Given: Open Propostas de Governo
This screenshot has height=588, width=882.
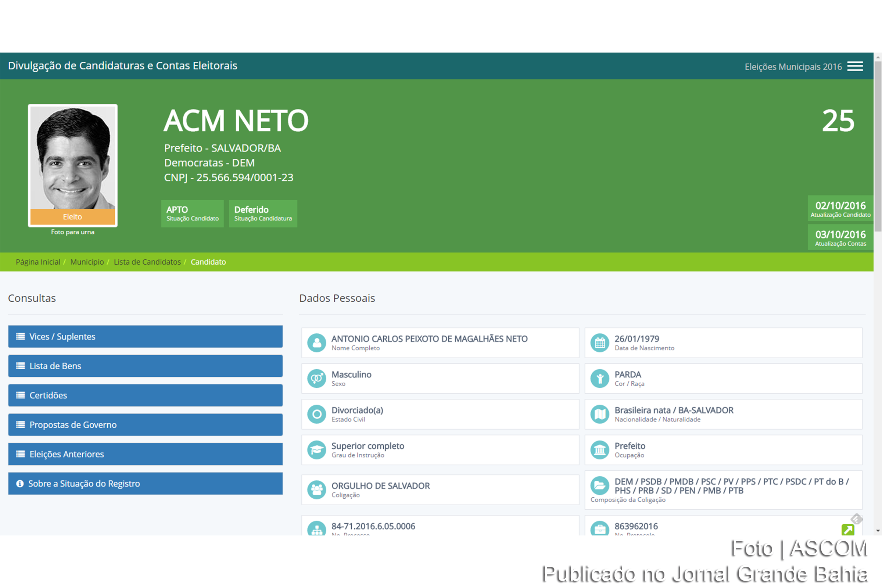Looking at the screenshot, I should 145,424.
